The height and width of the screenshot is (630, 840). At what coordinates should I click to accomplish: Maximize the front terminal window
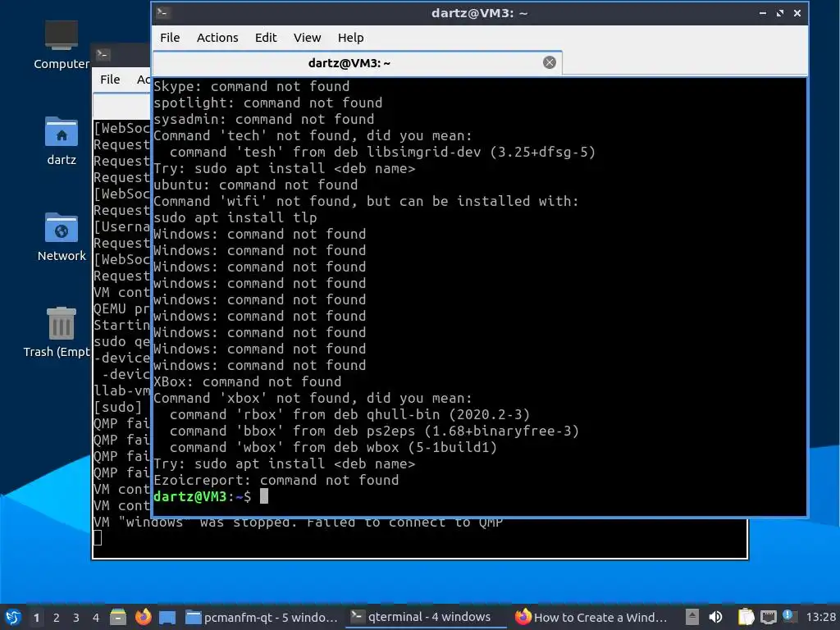pyautogui.click(x=780, y=13)
